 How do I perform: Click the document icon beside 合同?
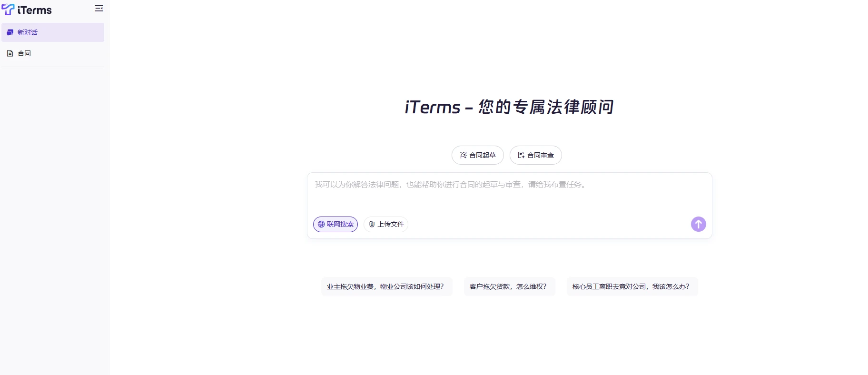[10, 53]
